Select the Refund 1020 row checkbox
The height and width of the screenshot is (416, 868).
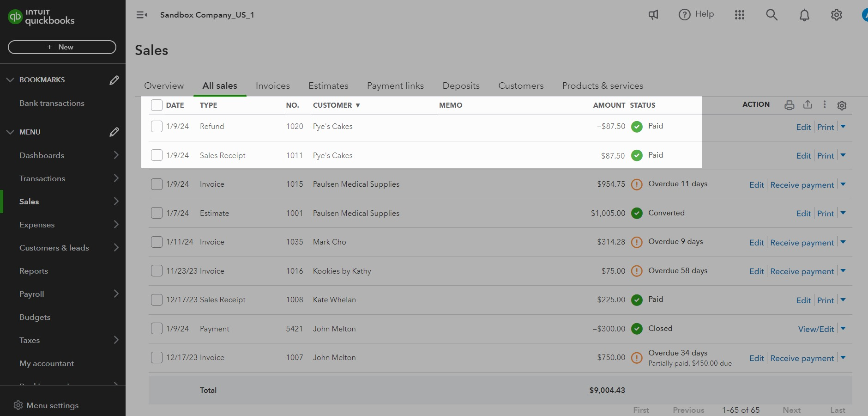point(157,126)
